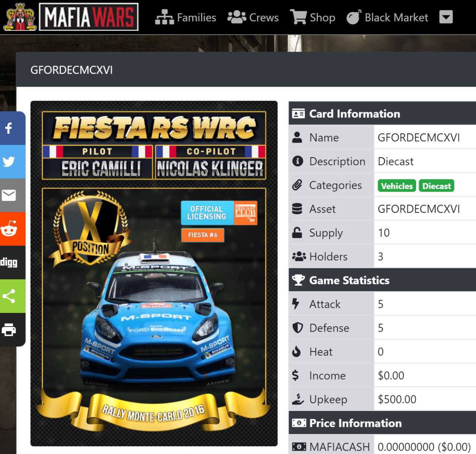Select the Asset value GFORDECMCXVI
Screen dimensions: 476x454
419,209
